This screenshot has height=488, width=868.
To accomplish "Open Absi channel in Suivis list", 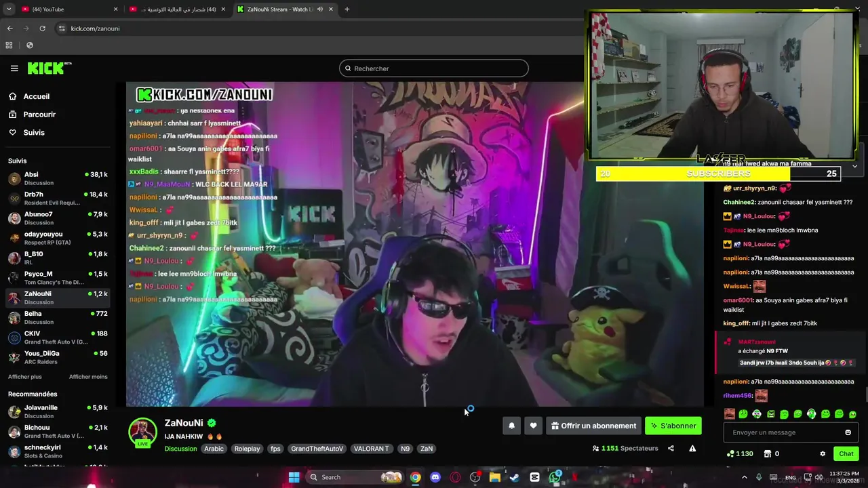I will tap(58, 178).
